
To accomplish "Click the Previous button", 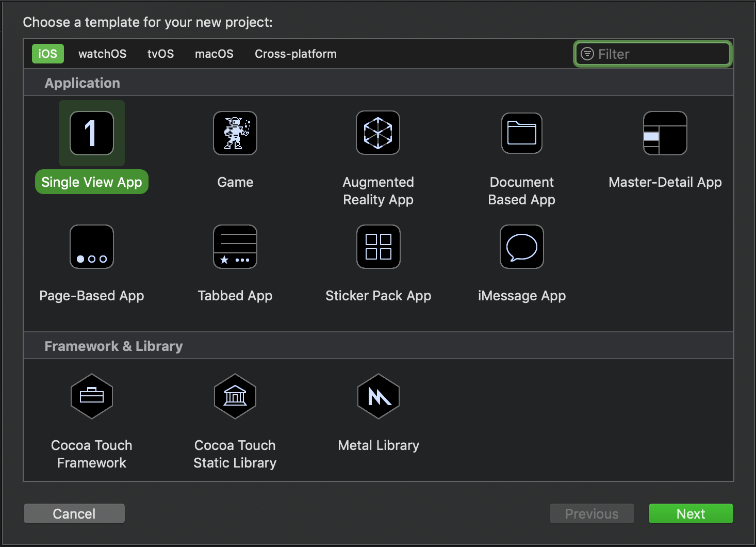I will pos(591,513).
